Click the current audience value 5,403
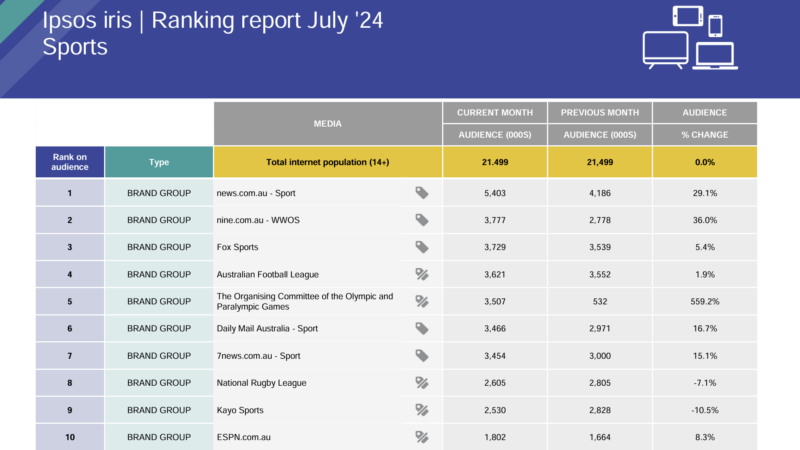The height and width of the screenshot is (450, 800). tap(495, 193)
